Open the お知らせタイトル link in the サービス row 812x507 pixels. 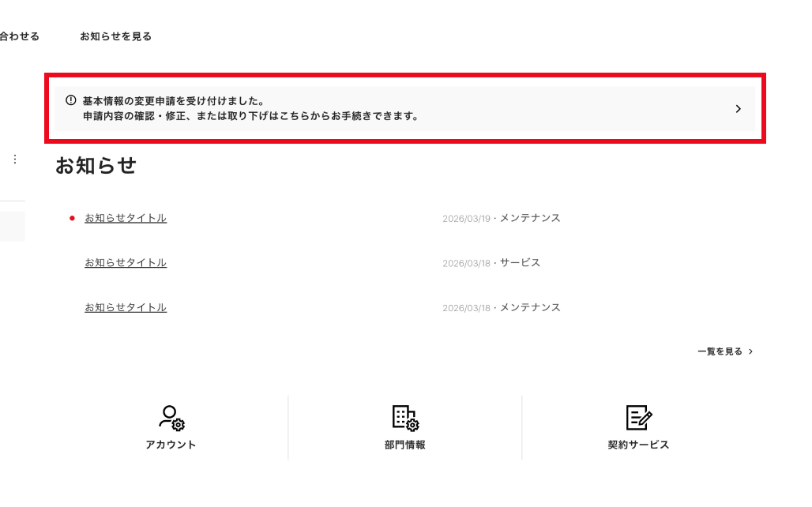(126, 262)
